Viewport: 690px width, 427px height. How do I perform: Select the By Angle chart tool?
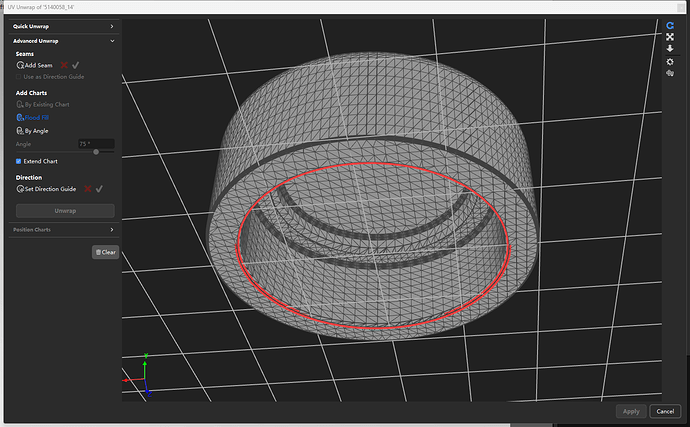tap(32, 131)
